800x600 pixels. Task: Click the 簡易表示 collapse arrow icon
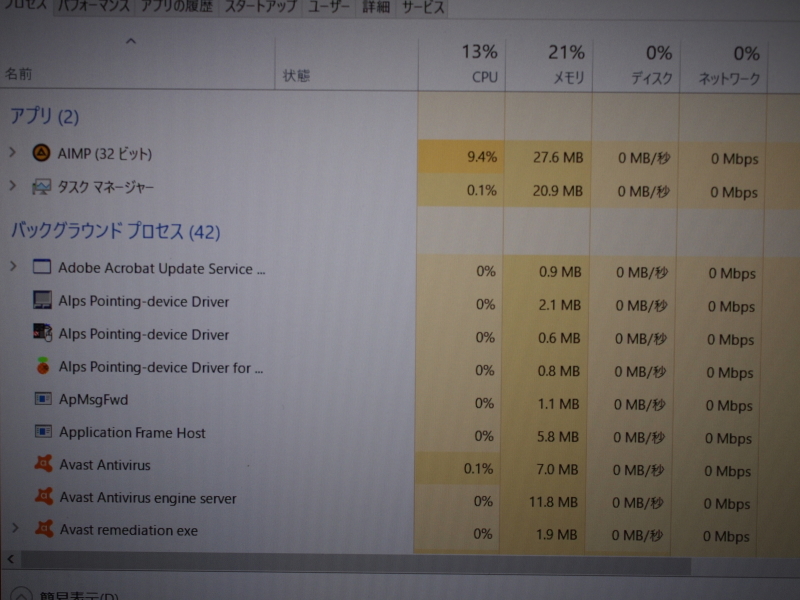(x=21, y=594)
